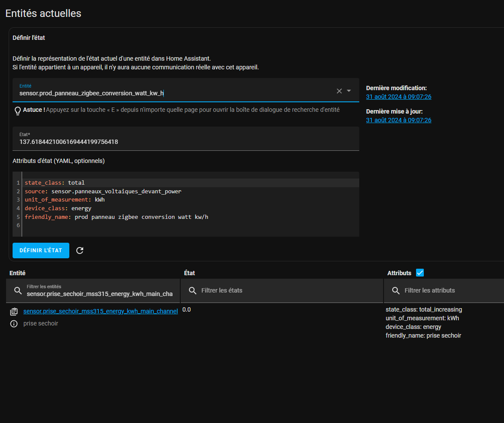
Task: Click the Filtrer les états text field
Action: tap(286, 290)
